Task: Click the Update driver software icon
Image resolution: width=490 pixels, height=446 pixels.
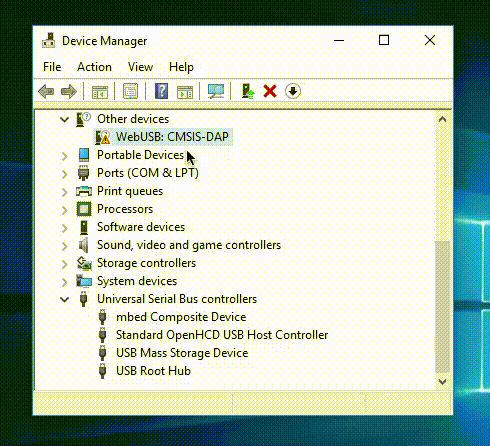Action: point(248,91)
